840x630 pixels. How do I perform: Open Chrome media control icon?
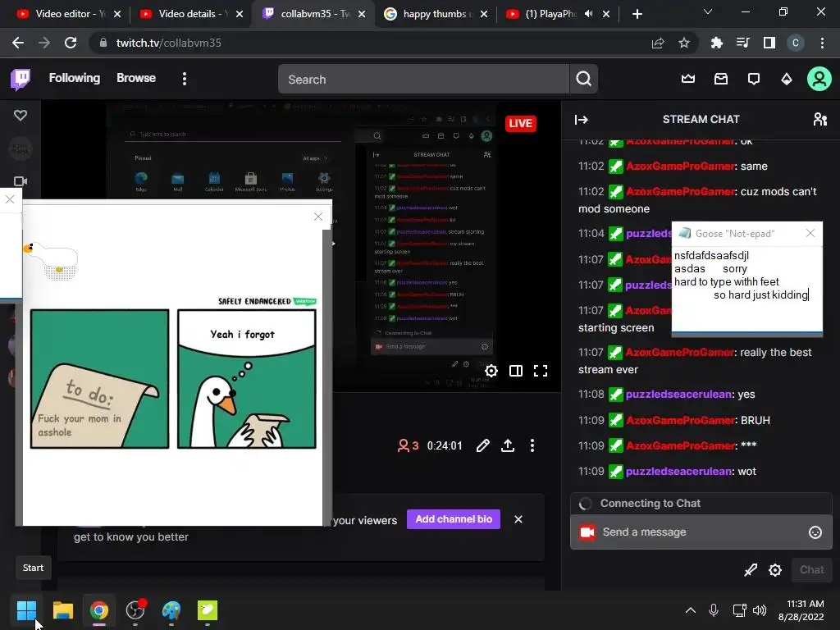743,43
